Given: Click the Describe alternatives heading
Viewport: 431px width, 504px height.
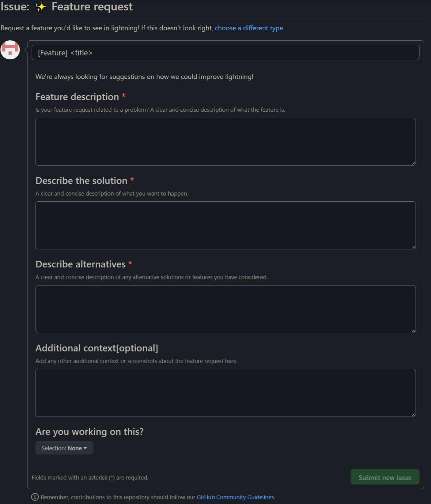Looking at the screenshot, I should click(x=80, y=264).
